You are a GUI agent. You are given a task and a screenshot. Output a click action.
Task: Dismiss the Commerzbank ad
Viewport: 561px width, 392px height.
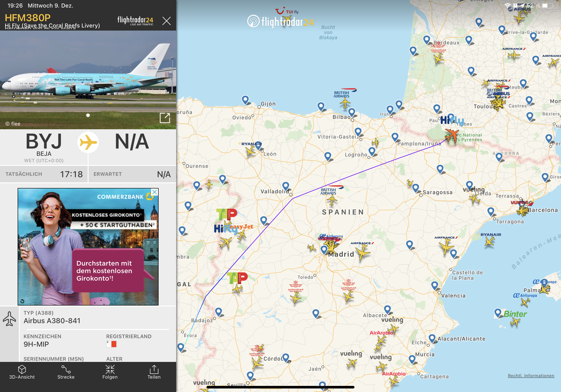tap(154, 192)
